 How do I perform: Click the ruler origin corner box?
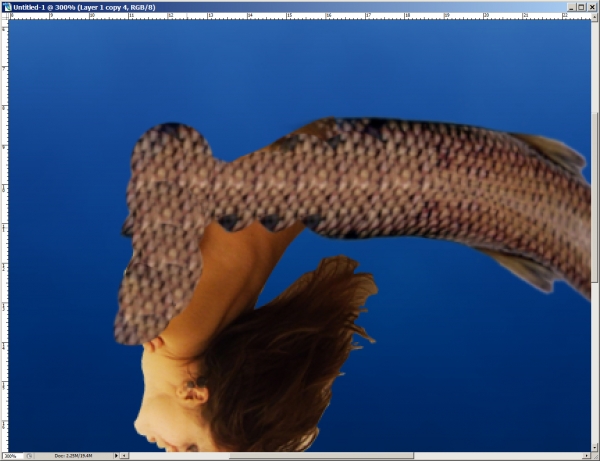(x=5, y=16)
